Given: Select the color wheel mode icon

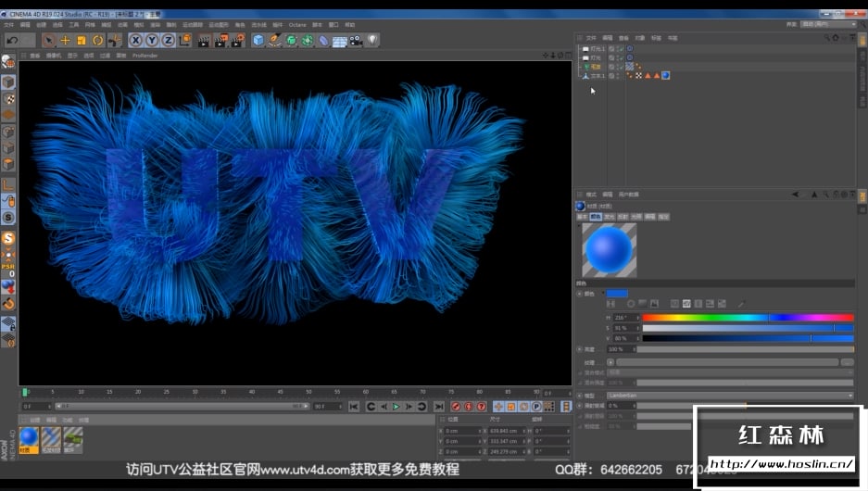Looking at the screenshot, I should point(631,304).
